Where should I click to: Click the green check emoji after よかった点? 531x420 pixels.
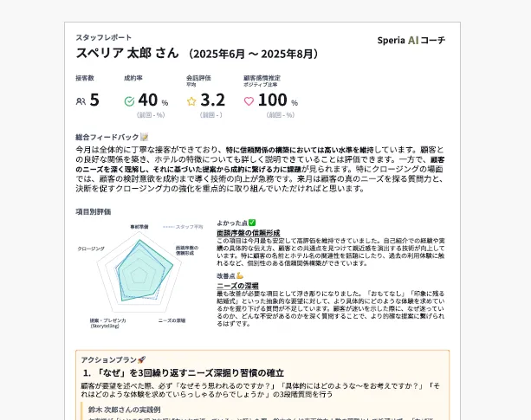coord(252,223)
